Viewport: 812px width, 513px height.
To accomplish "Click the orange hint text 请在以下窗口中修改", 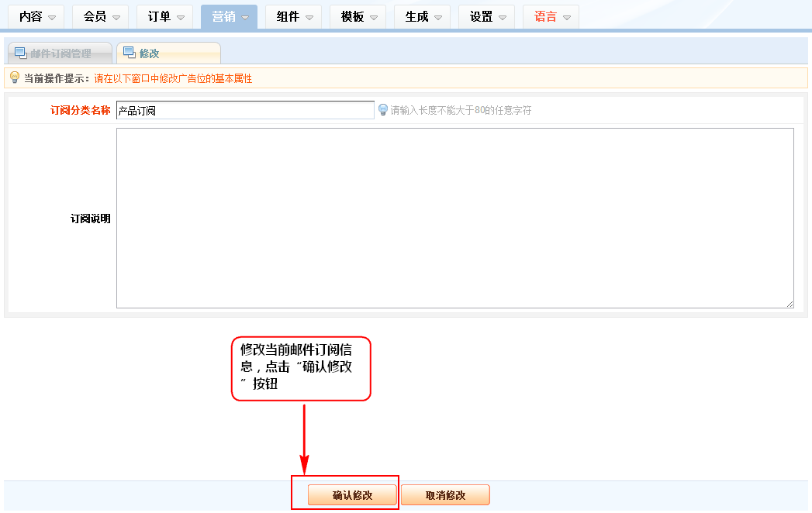I will [x=173, y=78].
